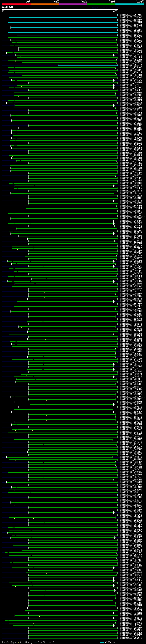Open hit UniRef100_A2ZGL7
The image size is (146, 644).
point(131,337)
